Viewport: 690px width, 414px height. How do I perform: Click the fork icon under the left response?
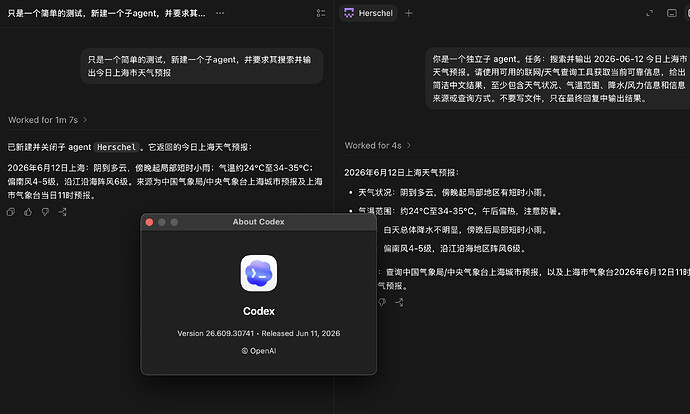[62, 212]
